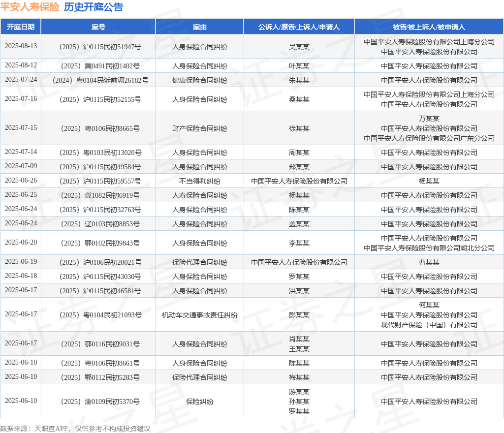
Task: Click the hearing date 2025-06-19
Action: point(21,261)
